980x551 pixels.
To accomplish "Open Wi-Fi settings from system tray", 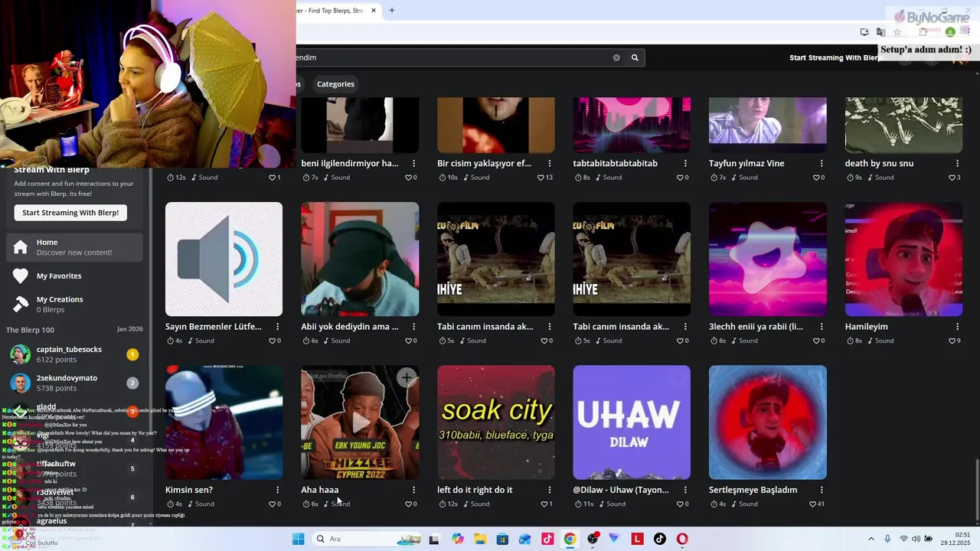I will [x=903, y=539].
